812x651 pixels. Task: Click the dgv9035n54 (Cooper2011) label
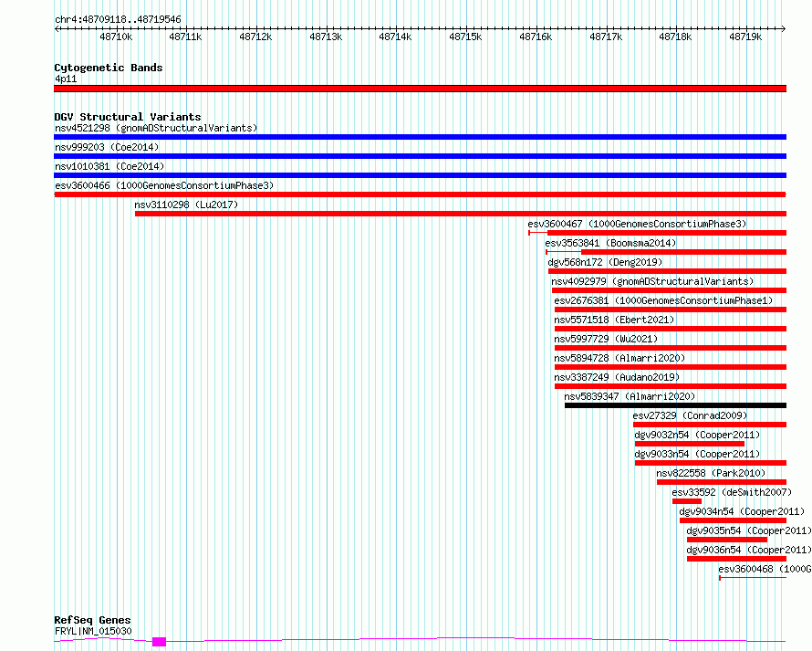pos(749,530)
